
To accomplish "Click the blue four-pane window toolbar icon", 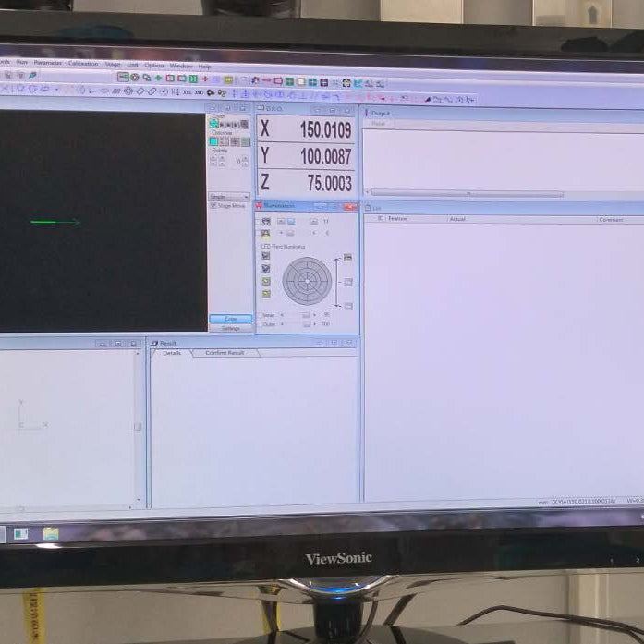I will (312, 81).
